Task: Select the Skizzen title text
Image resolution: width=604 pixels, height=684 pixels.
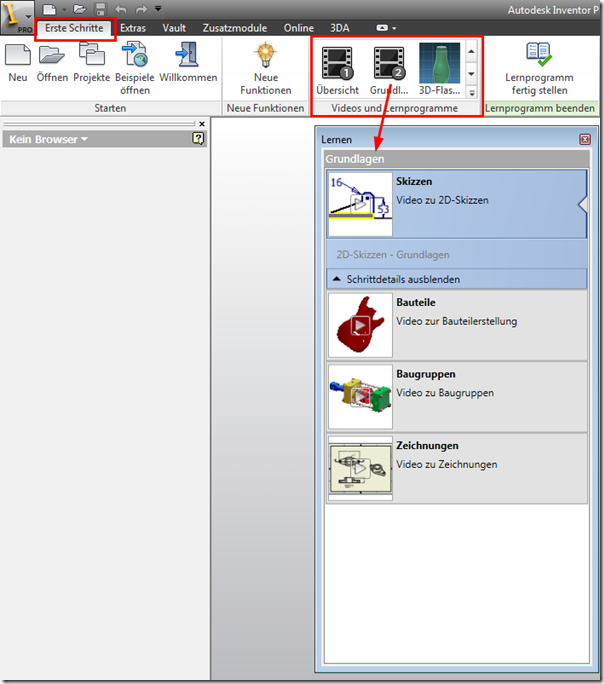Action: click(x=414, y=181)
